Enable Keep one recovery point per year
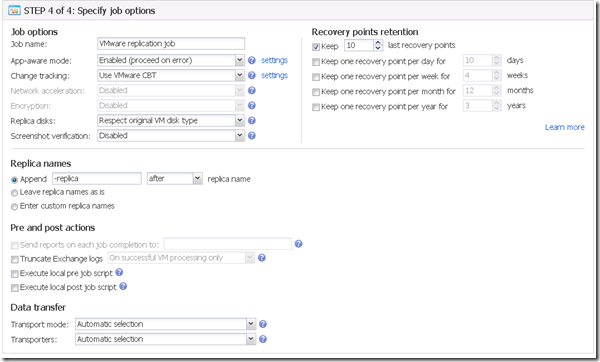 tap(316, 108)
